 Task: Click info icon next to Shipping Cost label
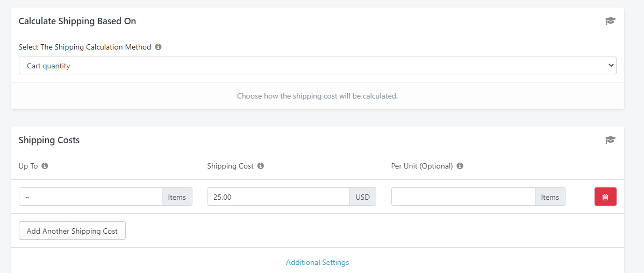pyautogui.click(x=260, y=166)
